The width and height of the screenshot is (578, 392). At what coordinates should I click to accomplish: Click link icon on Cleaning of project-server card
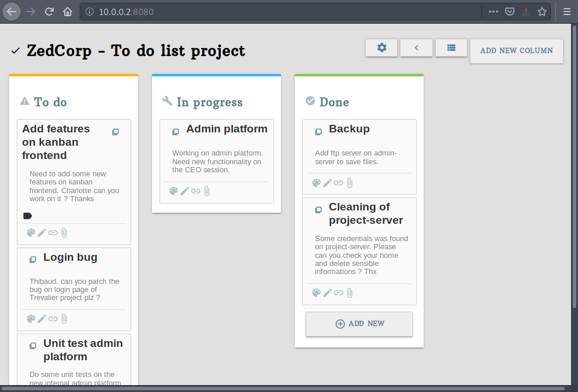point(338,293)
